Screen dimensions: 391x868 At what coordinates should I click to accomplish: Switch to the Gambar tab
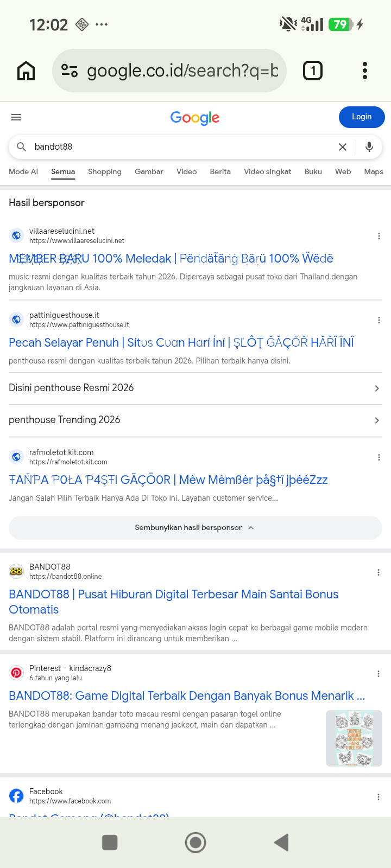point(149,171)
